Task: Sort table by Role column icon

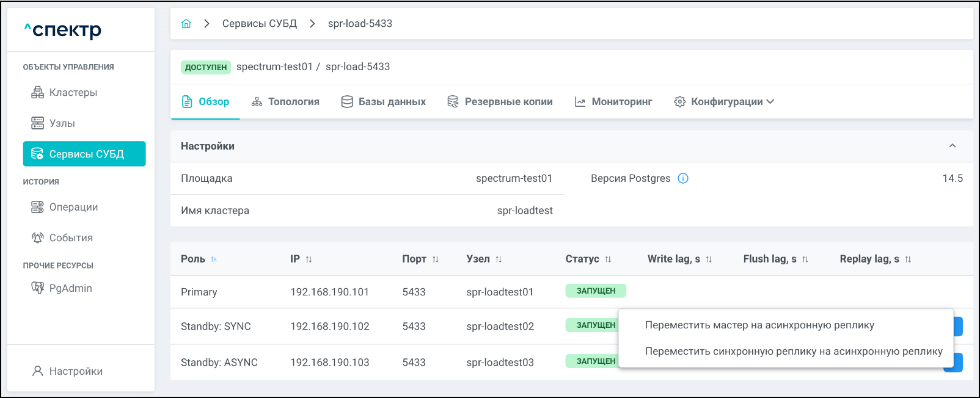Action: (x=214, y=259)
